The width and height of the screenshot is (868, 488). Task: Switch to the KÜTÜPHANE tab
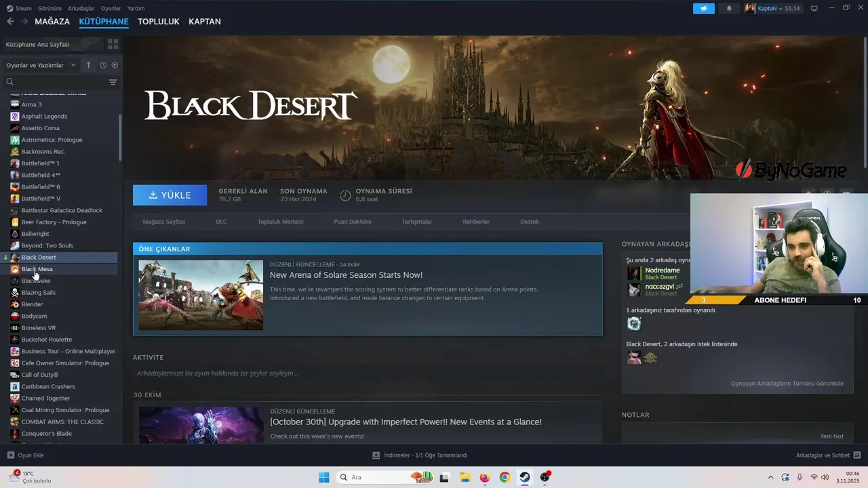pyautogui.click(x=104, y=22)
